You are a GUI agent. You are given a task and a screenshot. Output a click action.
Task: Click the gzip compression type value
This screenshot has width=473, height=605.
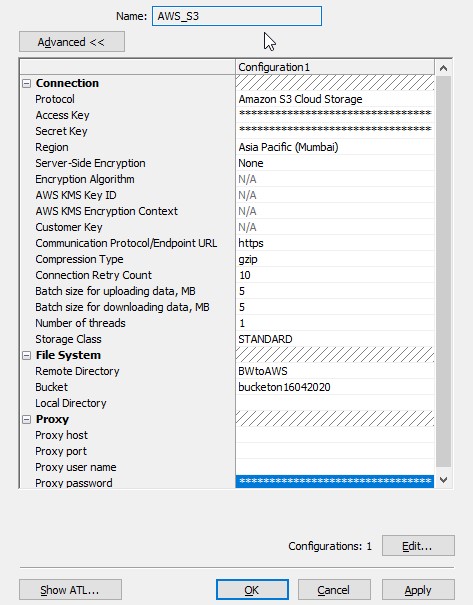tap(335, 259)
